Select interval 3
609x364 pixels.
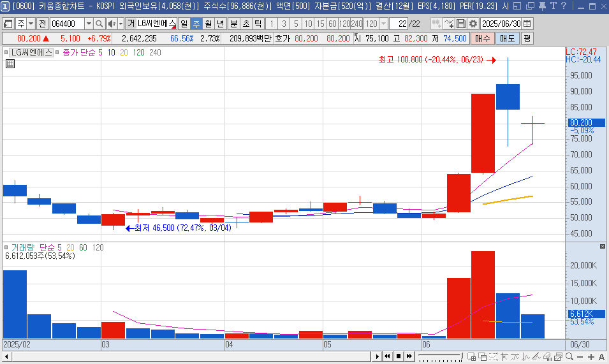[284, 24]
